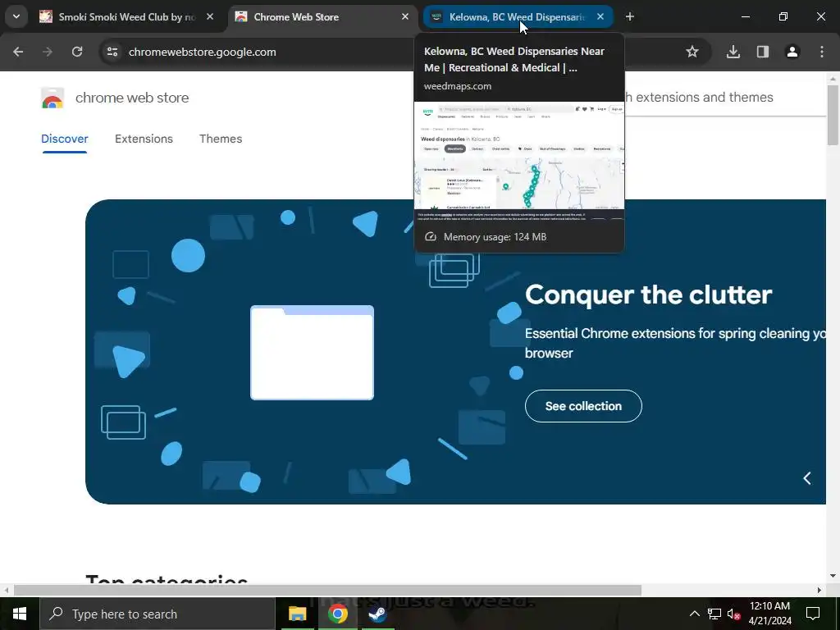Click the weedmaps.com text in tab preview
The width and height of the screenshot is (840, 630).
(x=458, y=85)
